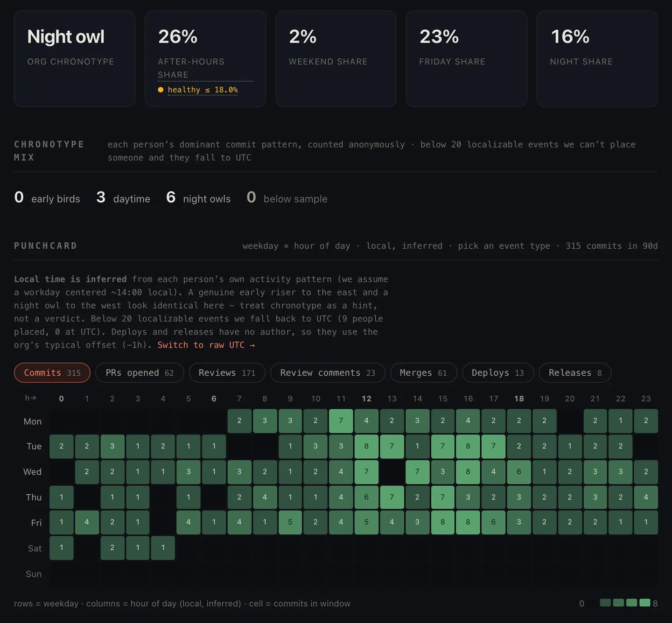The width and height of the screenshot is (672, 623).
Task: Click Tuesday hour 16 cell showing 8
Action: (x=468, y=446)
